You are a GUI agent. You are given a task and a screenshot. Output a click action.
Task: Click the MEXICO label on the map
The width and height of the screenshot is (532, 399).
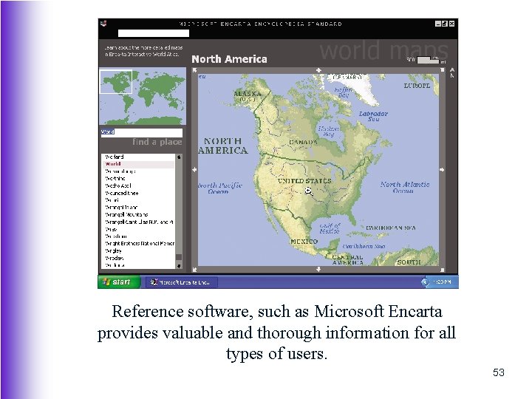coord(304,242)
